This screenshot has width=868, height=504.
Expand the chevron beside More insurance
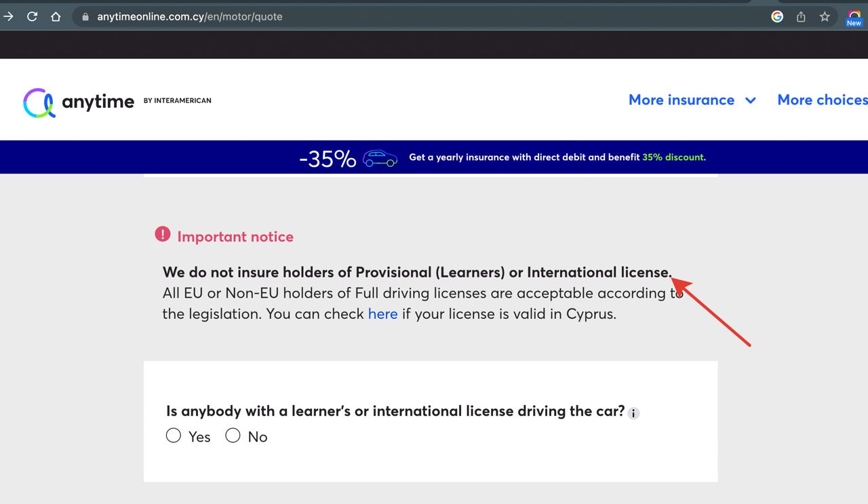pos(751,100)
